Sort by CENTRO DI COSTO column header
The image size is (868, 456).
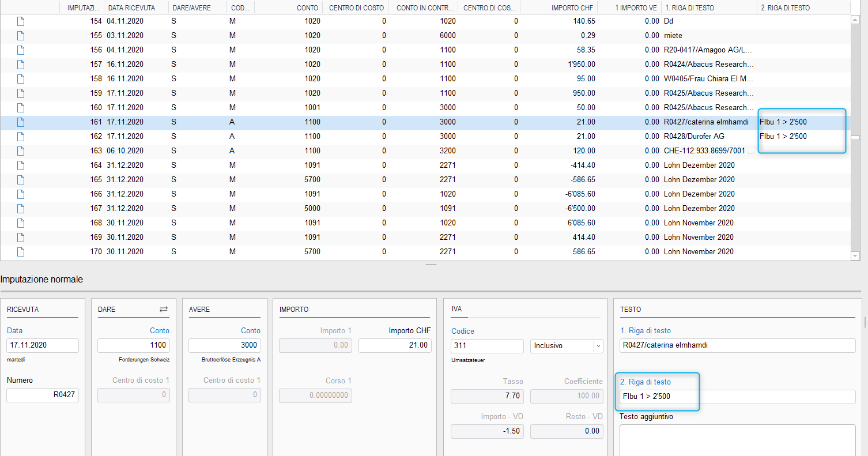tap(355, 8)
